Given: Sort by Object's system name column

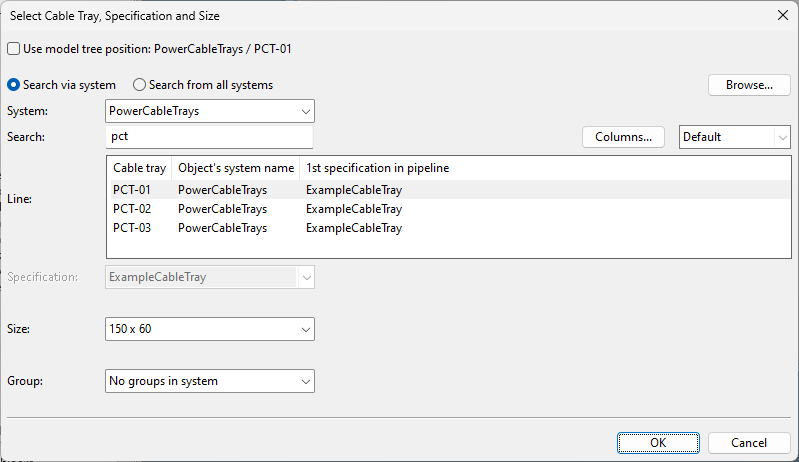Looking at the screenshot, I should (x=236, y=168).
